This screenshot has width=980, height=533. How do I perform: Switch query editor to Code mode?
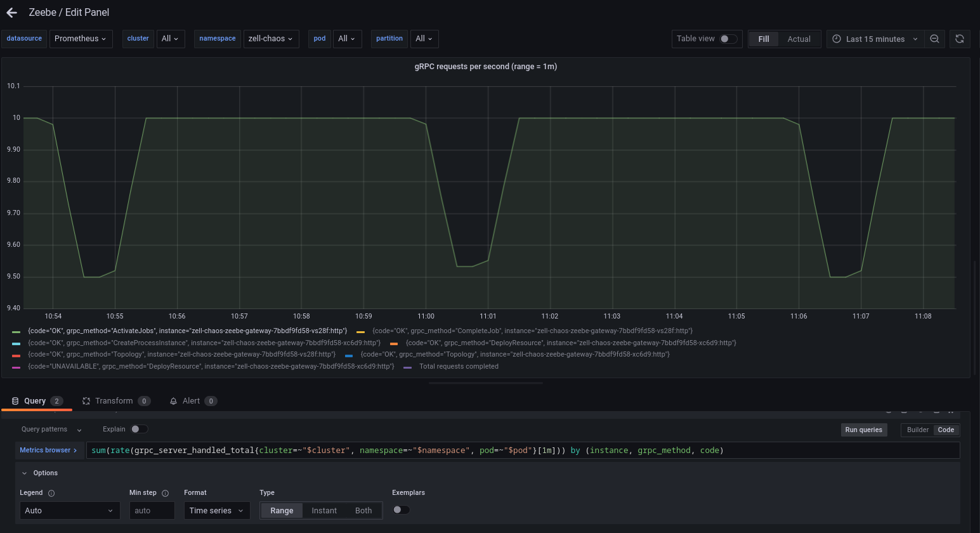[x=946, y=430]
